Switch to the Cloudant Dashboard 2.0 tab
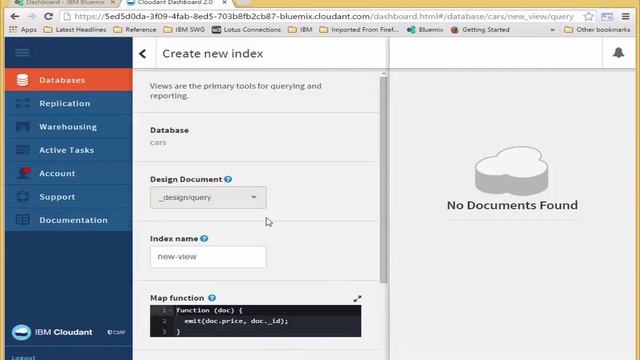The height and width of the screenshot is (360, 640). click(175, 2)
